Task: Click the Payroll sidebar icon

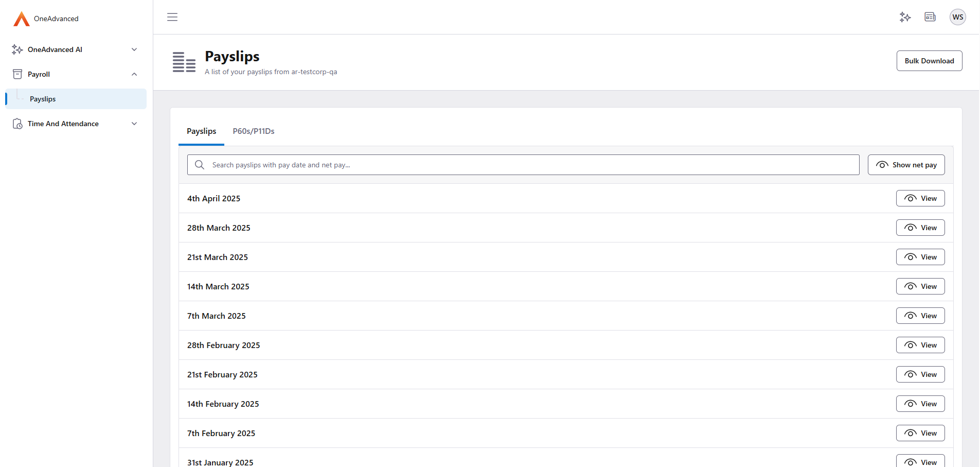Action: click(x=17, y=74)
